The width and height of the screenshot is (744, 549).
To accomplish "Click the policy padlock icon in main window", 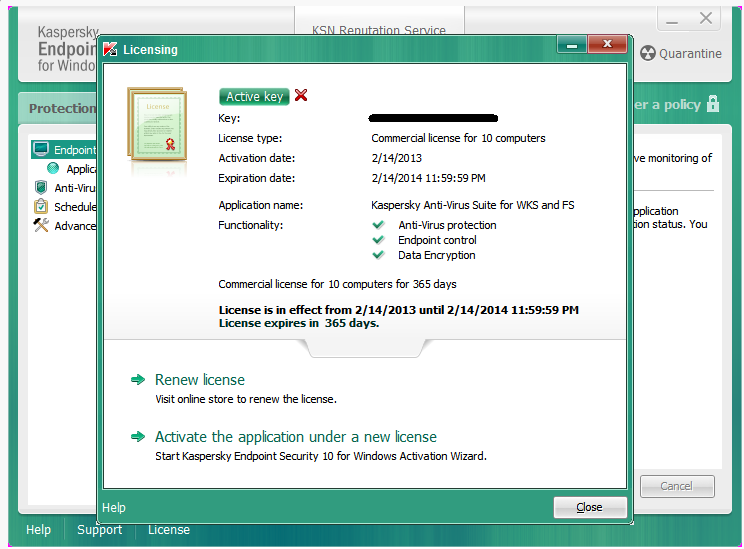I will 713,103.
